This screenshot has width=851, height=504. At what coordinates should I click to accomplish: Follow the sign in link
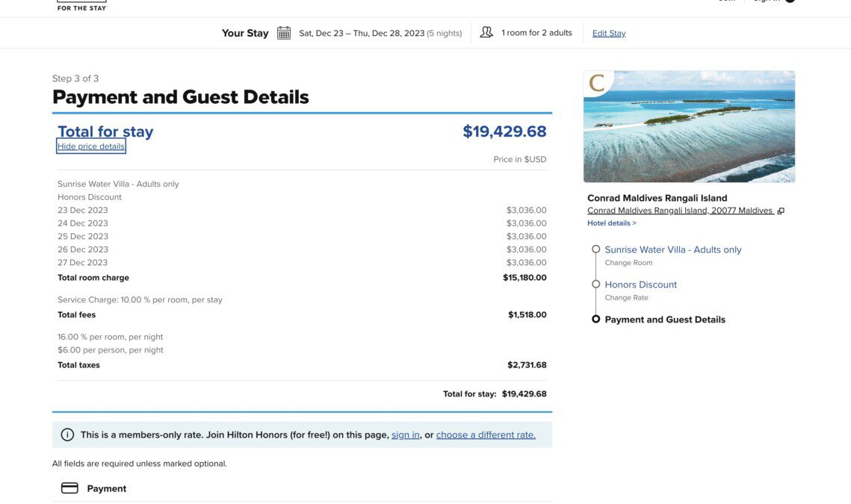point(406,435)
